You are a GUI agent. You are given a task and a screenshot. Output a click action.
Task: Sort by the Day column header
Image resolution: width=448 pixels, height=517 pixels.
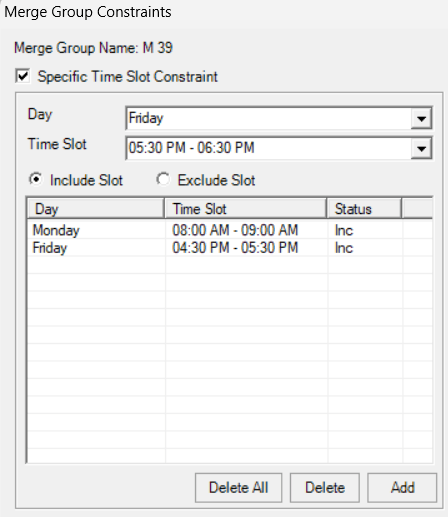pos(96,209)
